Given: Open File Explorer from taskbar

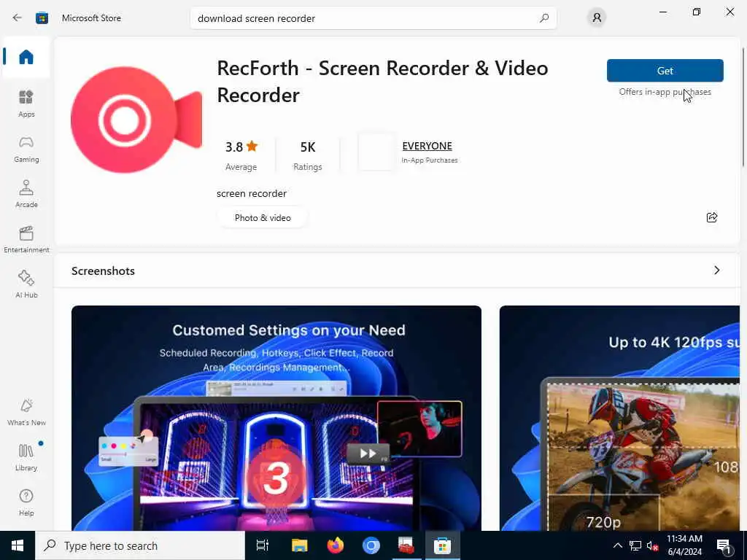Looking at the screenshot, I should click(x=300, y=545).
